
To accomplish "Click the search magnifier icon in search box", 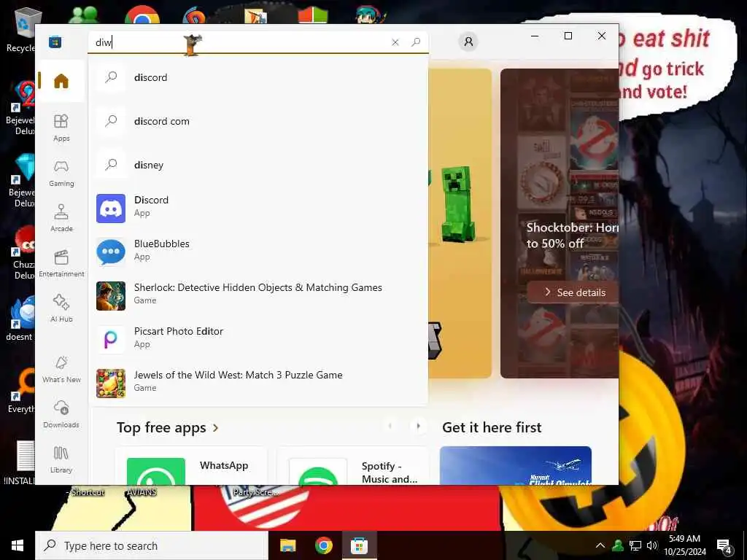I will coord(416,42).
